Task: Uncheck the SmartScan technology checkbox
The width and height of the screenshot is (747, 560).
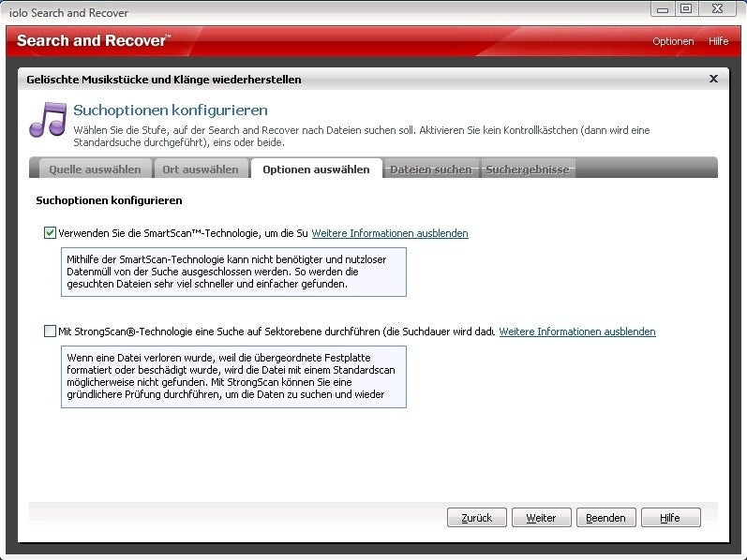Action: point(50,233)
